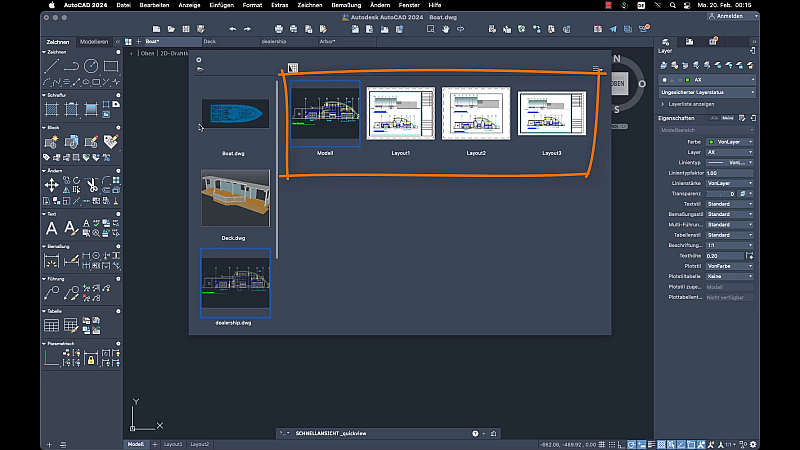Click the green Farbe color swatch
The image size is (800, 450).
(x=711, y=142)
